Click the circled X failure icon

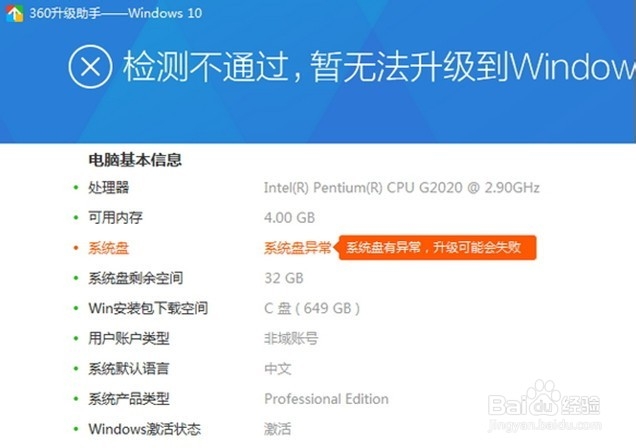click(x=90, y=66)
